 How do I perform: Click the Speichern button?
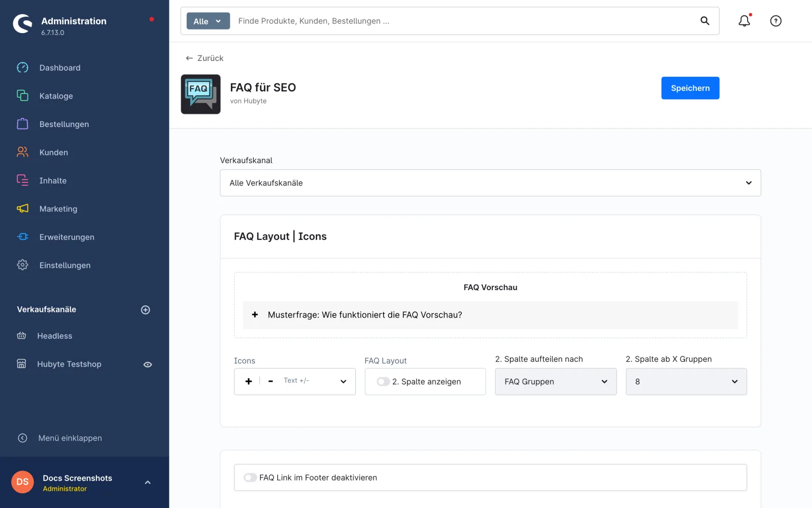690,88
